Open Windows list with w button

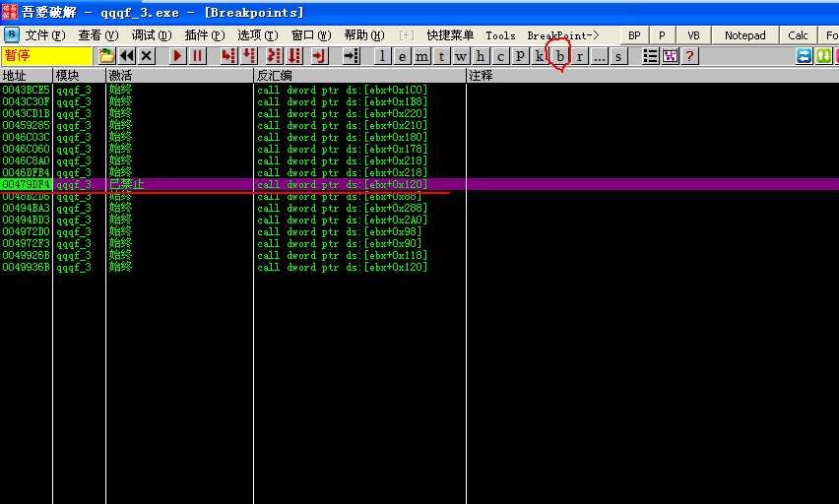461,56
